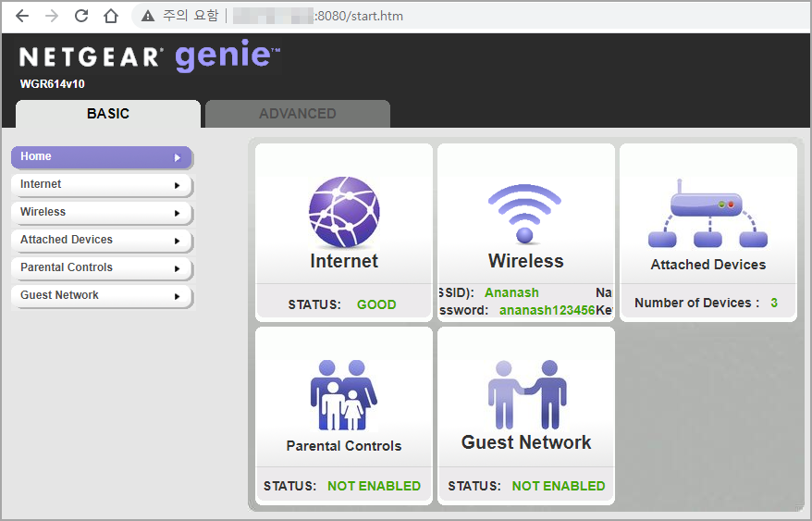Viewport: 812px width, 521px height.
Task: Click the Number of Devices label
Action: pos(697,303)
